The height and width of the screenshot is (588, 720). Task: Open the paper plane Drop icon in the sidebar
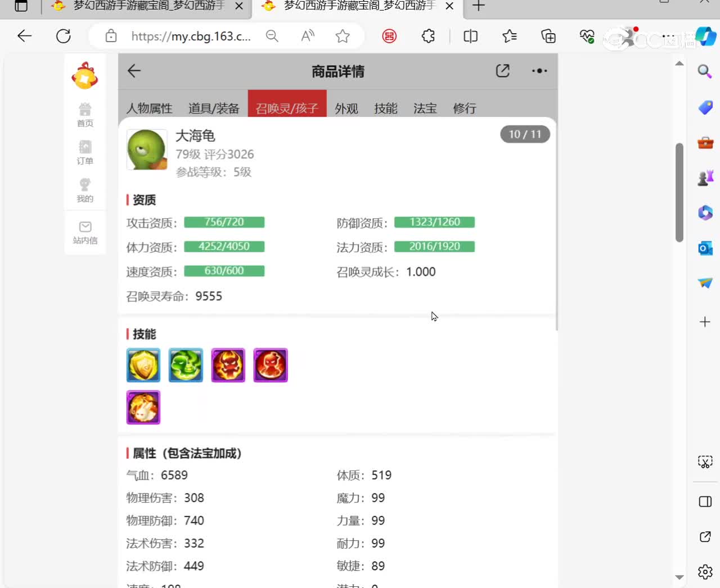[x=705, y=283]
